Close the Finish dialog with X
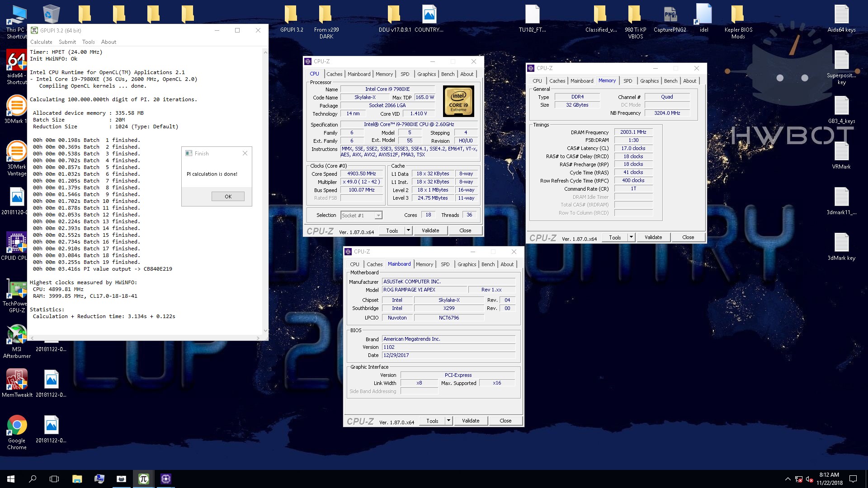The width and height of the screenshot is (868, 488). pos(245,153)
